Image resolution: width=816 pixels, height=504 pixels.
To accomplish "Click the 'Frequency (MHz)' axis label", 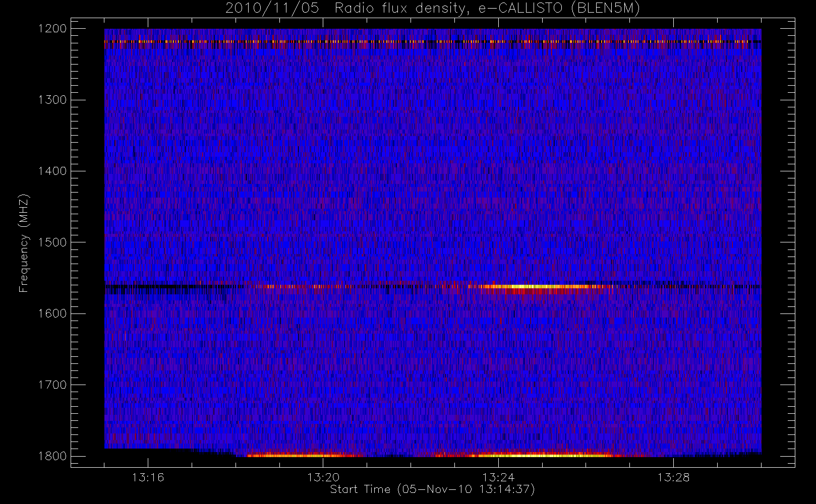I will click(x=24, y=243).
